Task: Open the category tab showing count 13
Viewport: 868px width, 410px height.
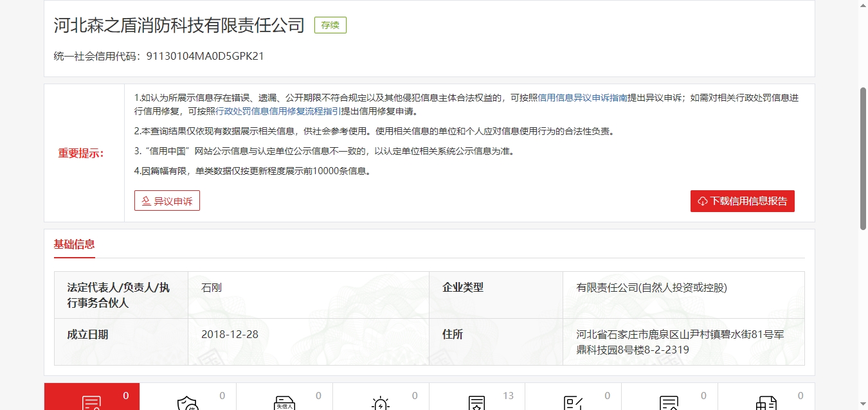Action: point(477,397)
